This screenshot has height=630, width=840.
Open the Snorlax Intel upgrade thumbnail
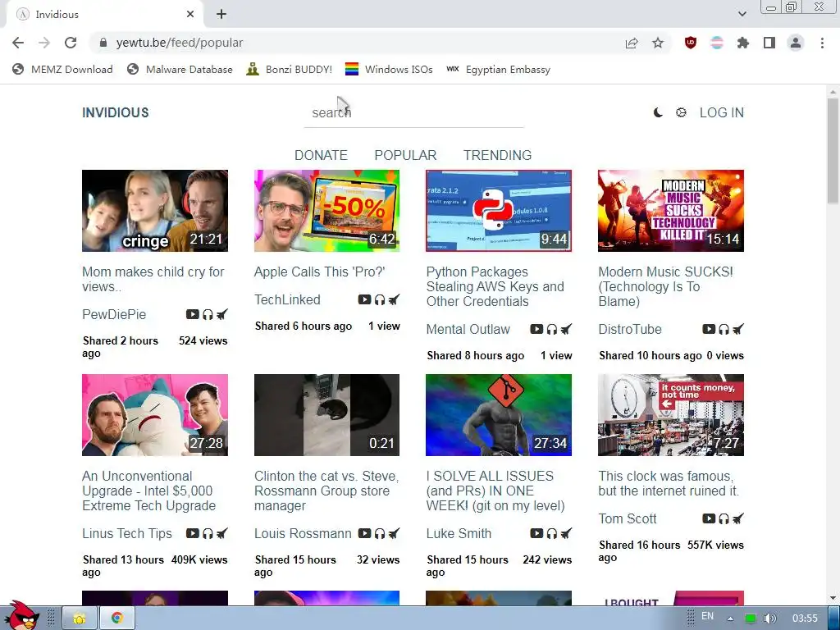point(155,415)
